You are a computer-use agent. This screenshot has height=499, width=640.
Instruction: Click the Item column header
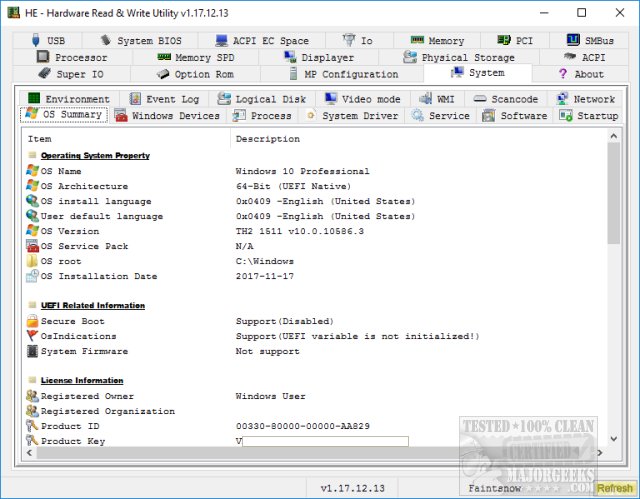(126, 139)
